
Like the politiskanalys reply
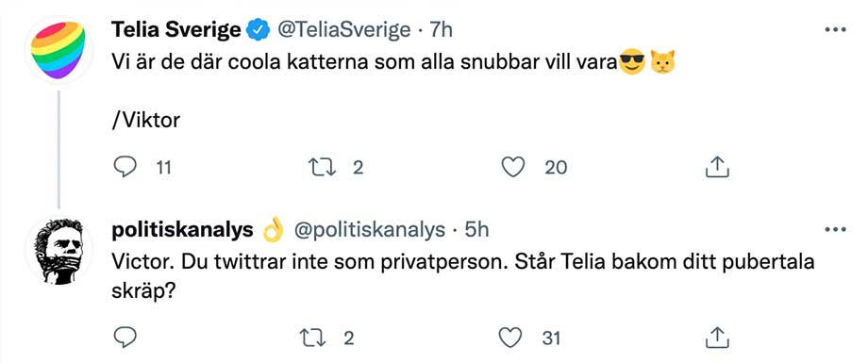(x=512, y=337)
